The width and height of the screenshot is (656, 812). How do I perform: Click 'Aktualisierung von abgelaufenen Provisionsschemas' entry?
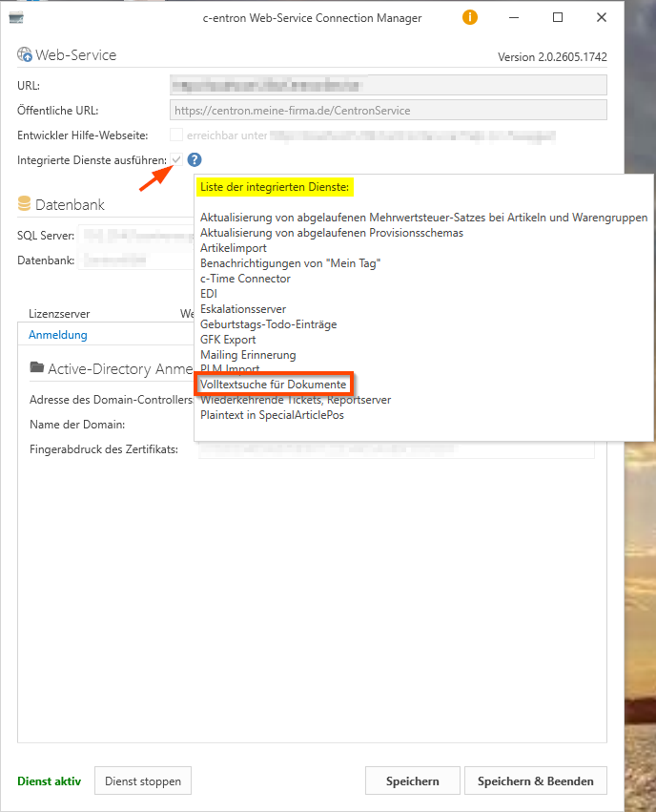pos(332,233)
